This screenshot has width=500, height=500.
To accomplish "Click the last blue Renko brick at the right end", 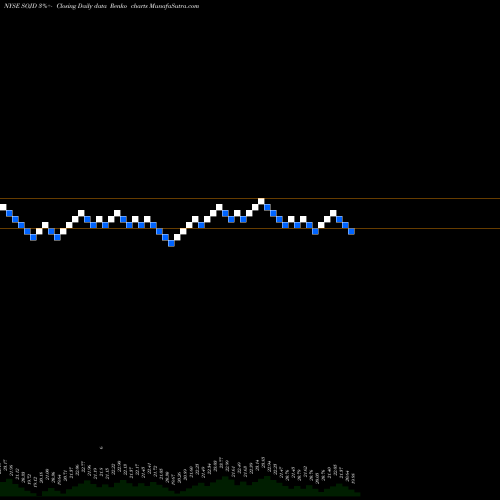I will (351, 231).
